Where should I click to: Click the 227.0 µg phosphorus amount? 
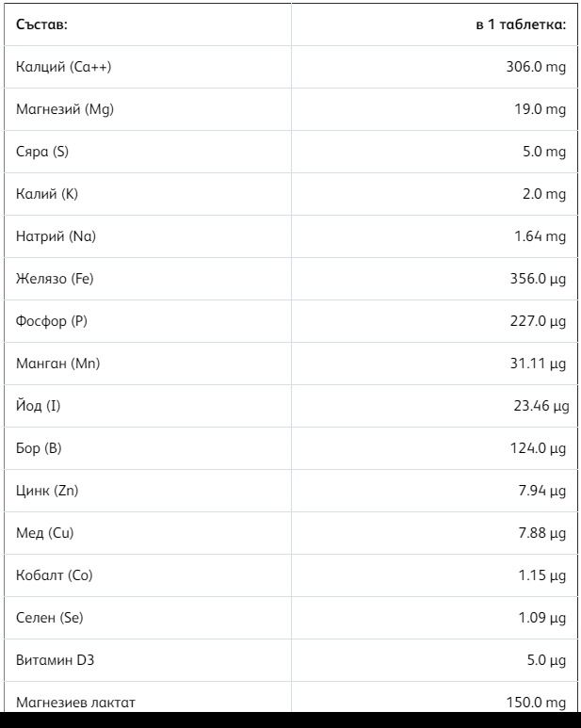538,321
